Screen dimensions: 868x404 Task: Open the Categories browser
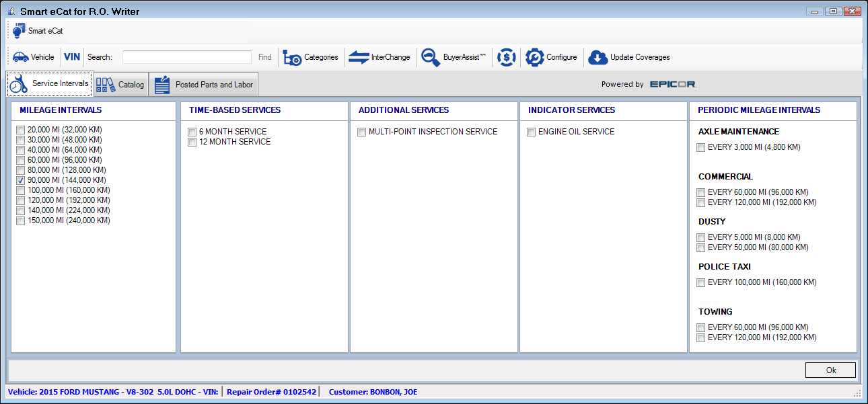pos(311,57)
